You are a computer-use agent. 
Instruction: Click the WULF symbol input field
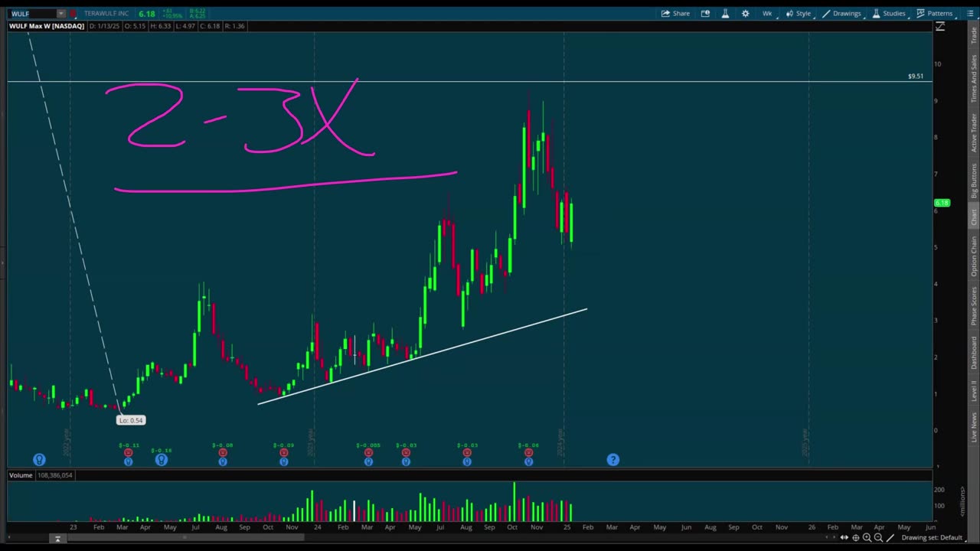pyautogui.click(x=33, y=14)
